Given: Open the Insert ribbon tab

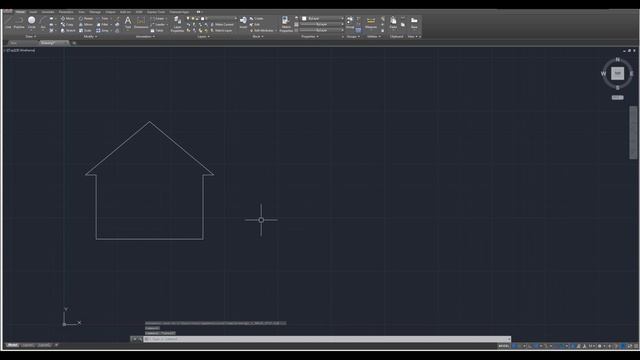Looking at the screenshot, I should tap(33, 12).
